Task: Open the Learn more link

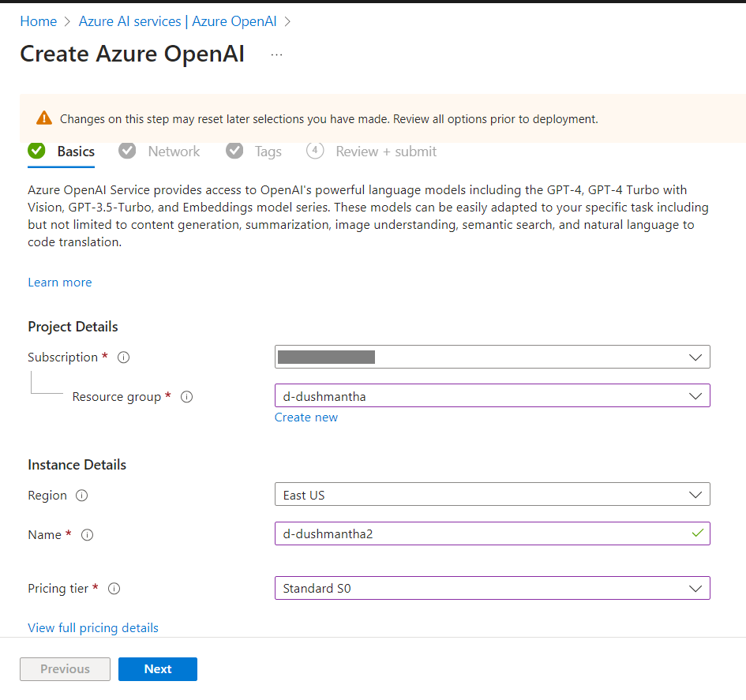Action: click(59, 282)
